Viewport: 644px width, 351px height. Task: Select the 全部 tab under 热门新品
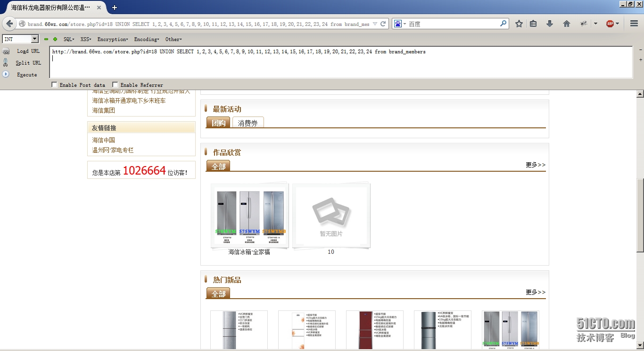(x=218, y=293)
